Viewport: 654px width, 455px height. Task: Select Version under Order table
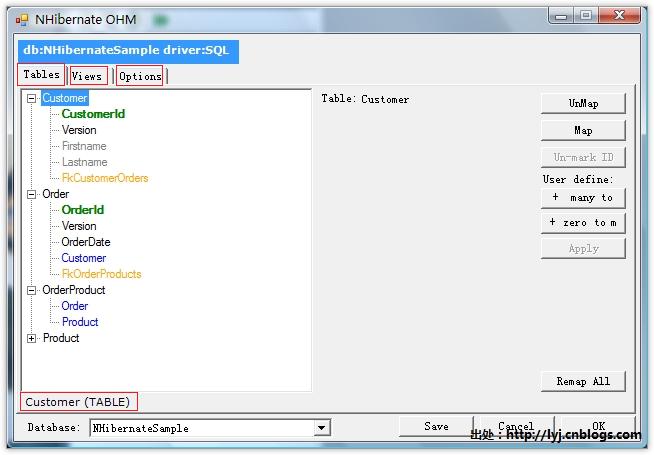(79, 226)
